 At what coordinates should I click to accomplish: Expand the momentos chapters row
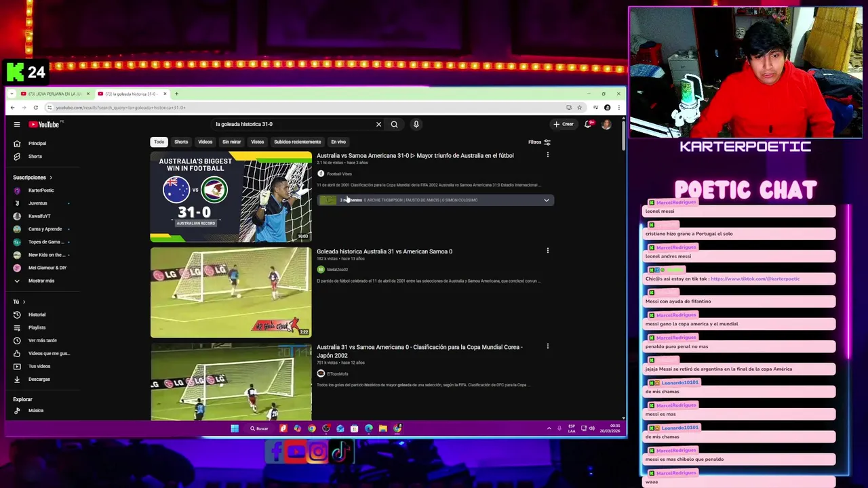(x=546, y=200)
